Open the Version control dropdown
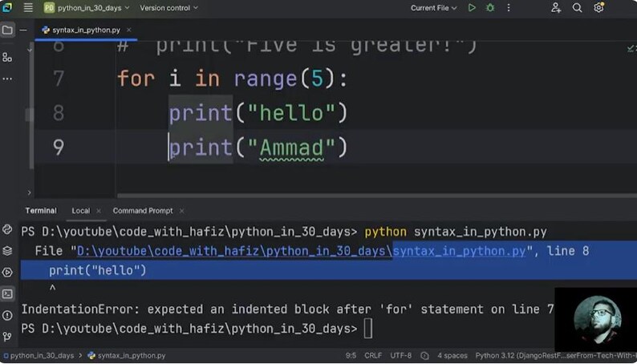The width and height of the screenshot is (637, 364). coord(168,8)
